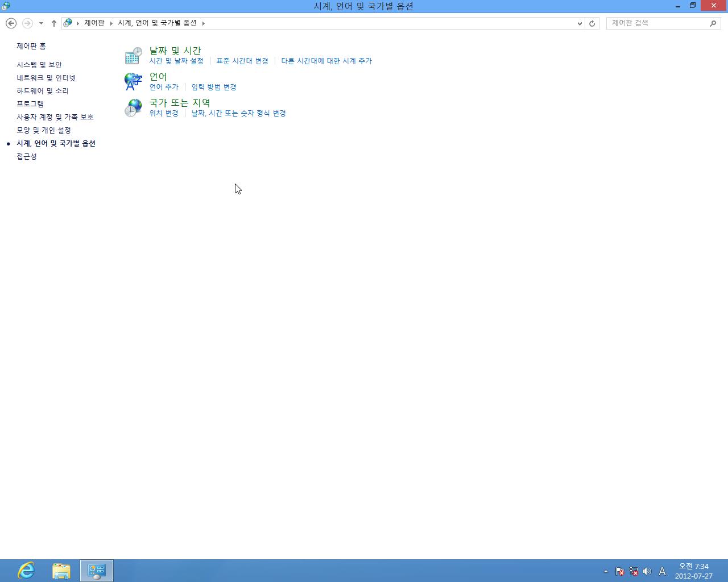This screenshot has height=582, width=728.
Task: Open the 언어 globe icon
Action: tap(133, 82)
